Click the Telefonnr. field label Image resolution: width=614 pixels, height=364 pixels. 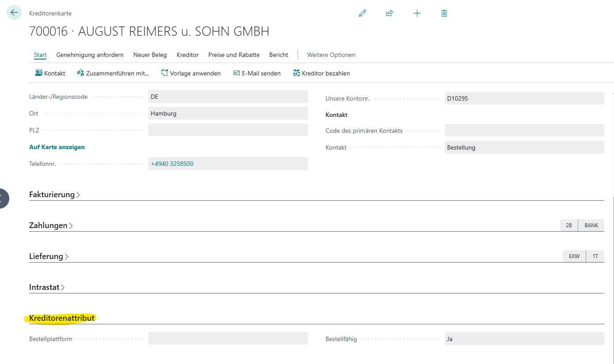click(43, 164)
